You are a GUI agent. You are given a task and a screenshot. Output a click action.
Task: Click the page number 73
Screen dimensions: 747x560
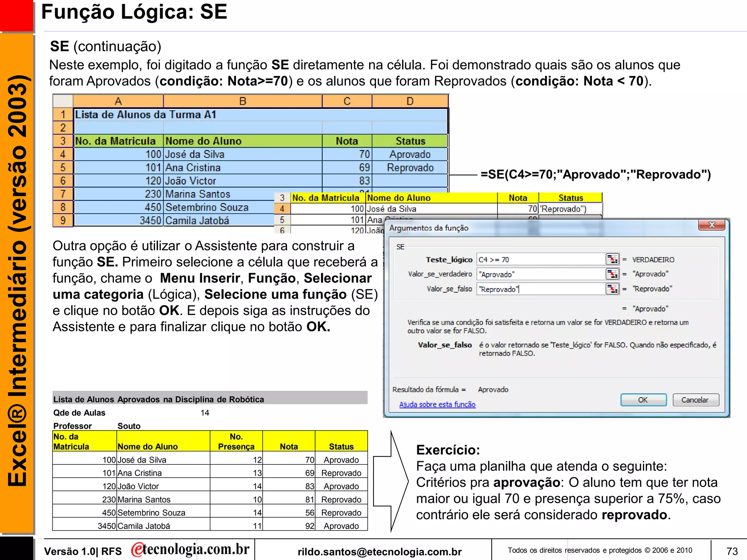click(x=732, y=551)
